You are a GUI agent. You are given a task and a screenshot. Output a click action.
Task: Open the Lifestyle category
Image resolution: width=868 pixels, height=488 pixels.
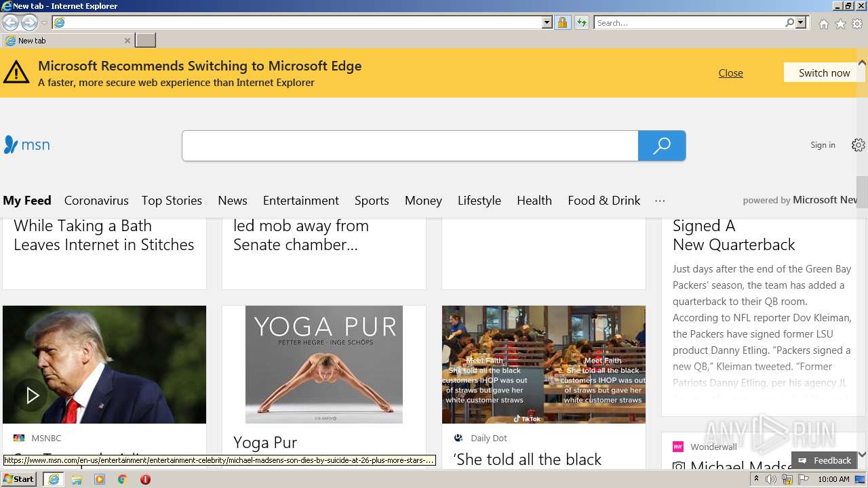click(x=479, y=200)
